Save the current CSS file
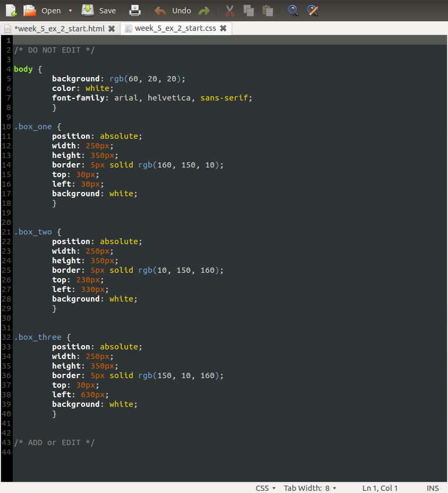Screen dimensions: 448x493 click(x=99, y=10)
